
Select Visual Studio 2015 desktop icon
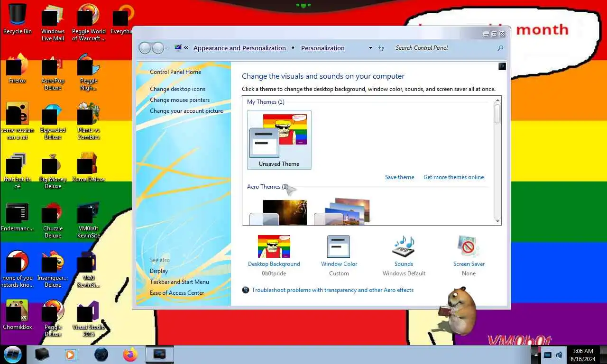pyautogui.click(x=89, y=318)
